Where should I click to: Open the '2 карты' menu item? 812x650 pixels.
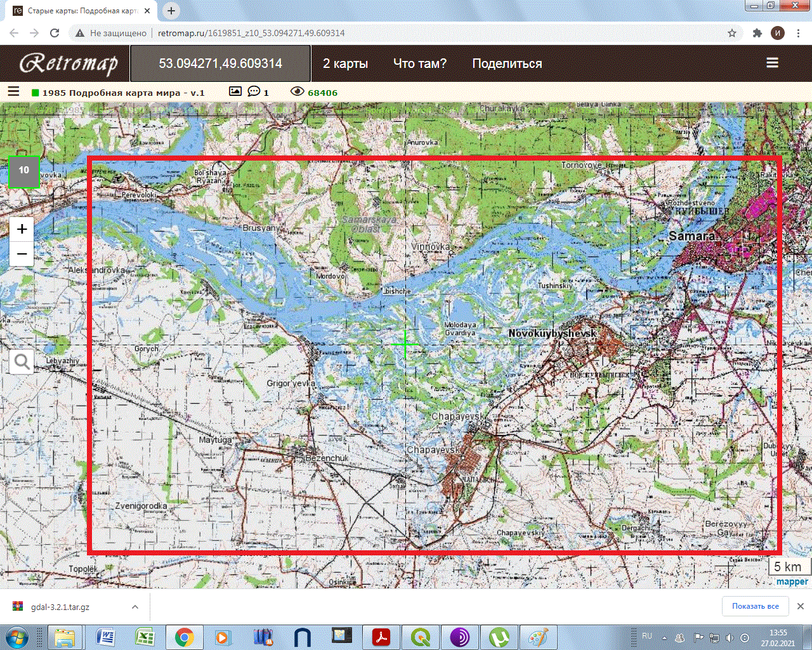tap(345, 63)
